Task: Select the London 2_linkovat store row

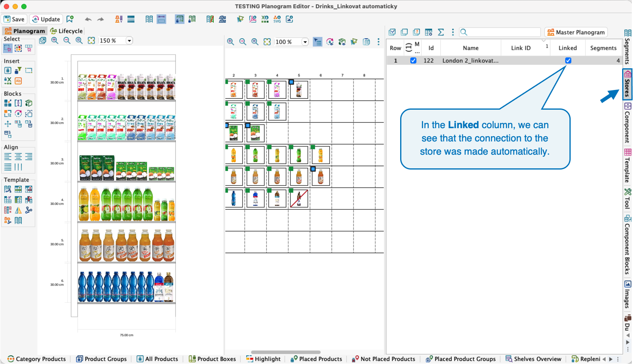Action: coord(504,61)
